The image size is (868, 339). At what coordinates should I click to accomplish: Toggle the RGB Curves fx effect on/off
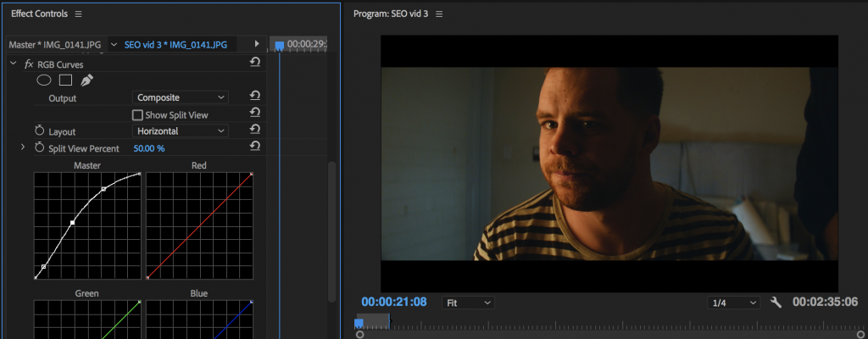(29, 64)
